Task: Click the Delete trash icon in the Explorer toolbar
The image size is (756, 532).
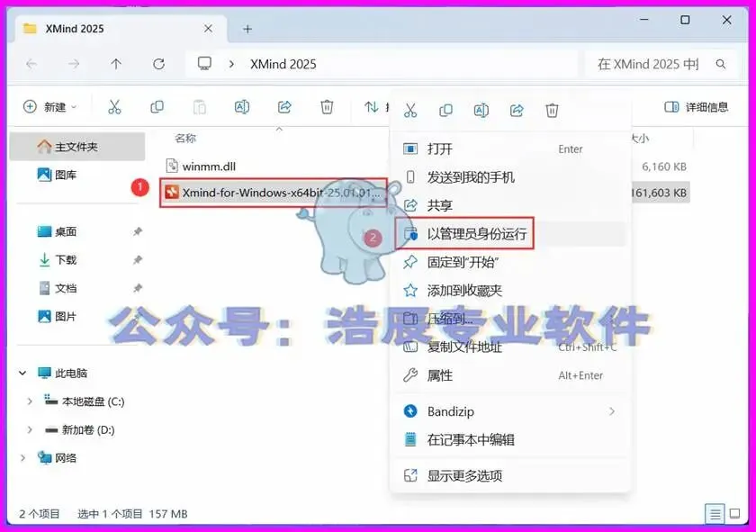Action: (x=327, y=106)
